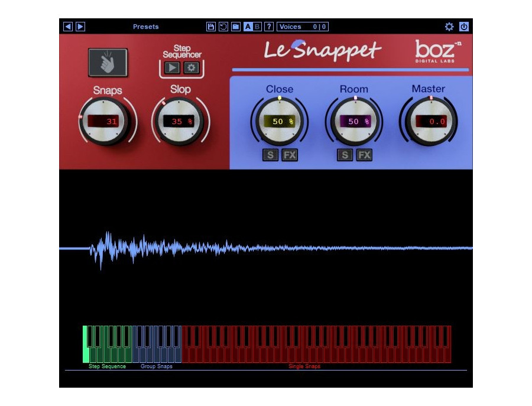Toggle the plugin power bypass button
Image resolution: width=532 pixels, height=406 pixels.
[x=464, y=27]
